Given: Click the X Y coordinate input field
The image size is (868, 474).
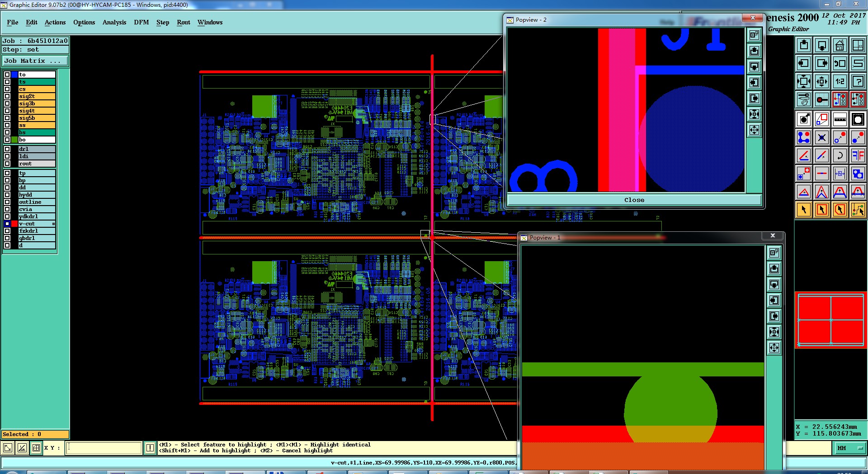Looking at the screenshot, I should [x=104, y=448].
